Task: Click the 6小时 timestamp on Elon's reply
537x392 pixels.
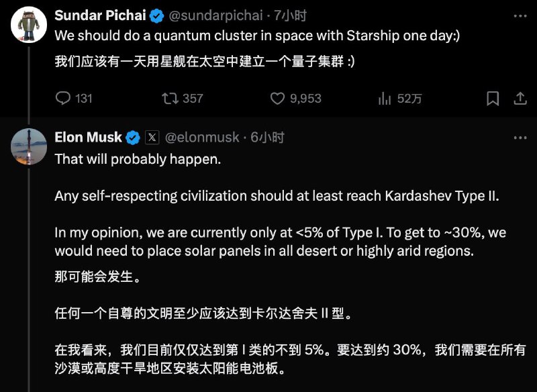Action: (x=268, y=138)
